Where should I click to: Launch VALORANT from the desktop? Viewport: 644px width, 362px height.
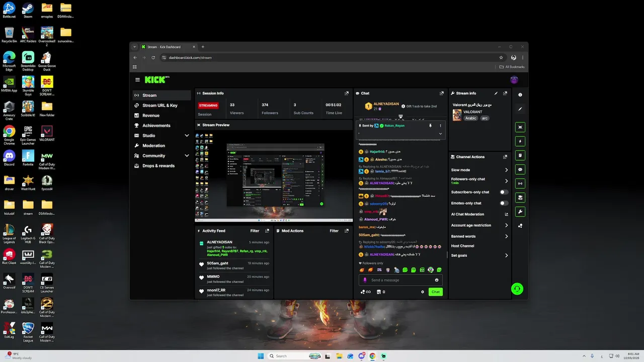(47, 134)
